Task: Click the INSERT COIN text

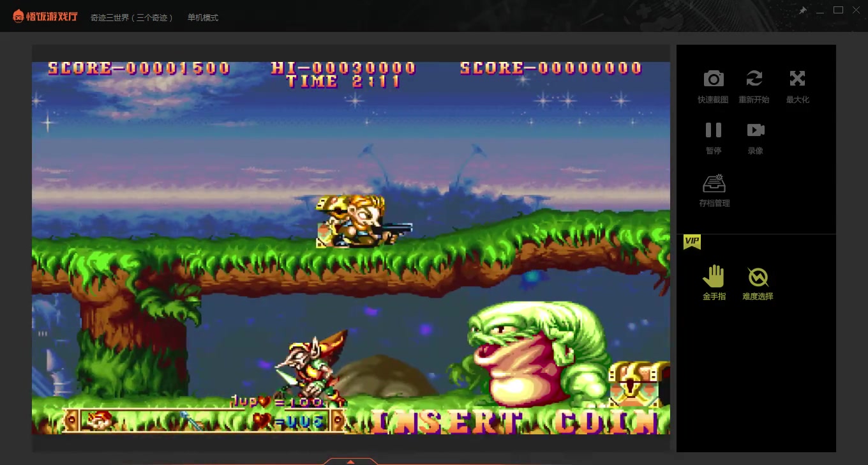Action: coord(514,422)
